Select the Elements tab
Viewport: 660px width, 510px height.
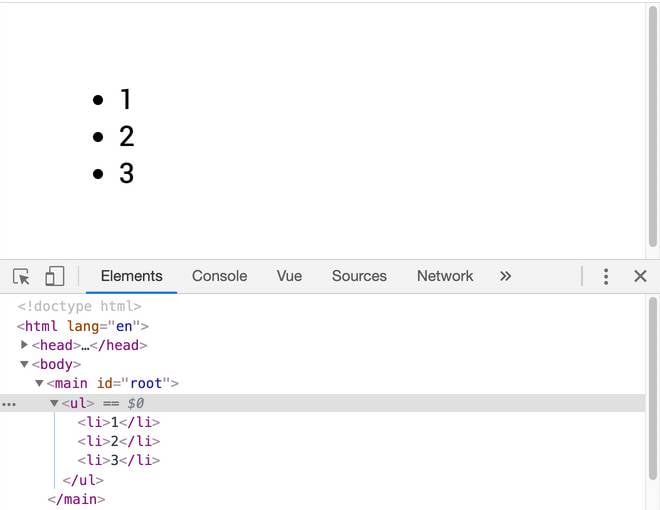(x=131, y=276)
